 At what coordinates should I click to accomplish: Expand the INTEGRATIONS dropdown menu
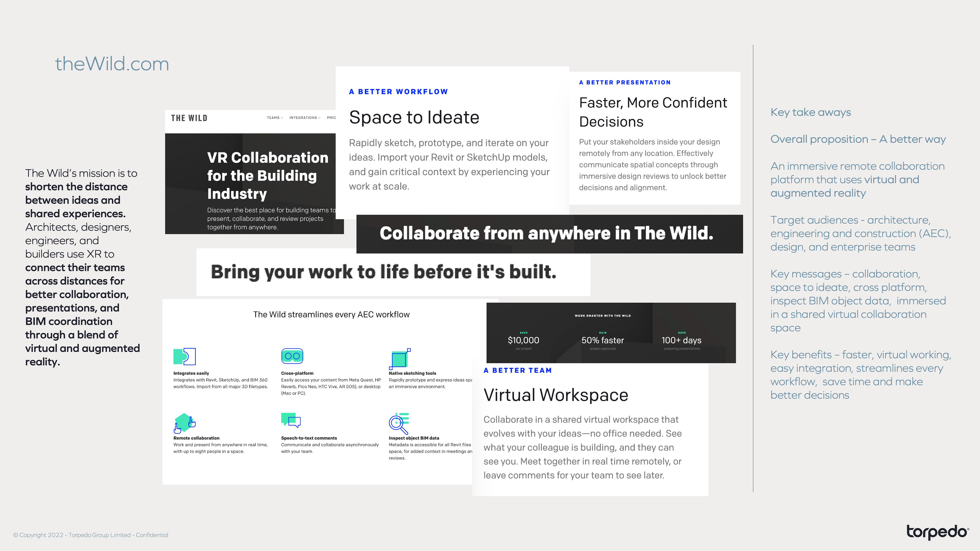pyautogui.click(x=304, y=118)
